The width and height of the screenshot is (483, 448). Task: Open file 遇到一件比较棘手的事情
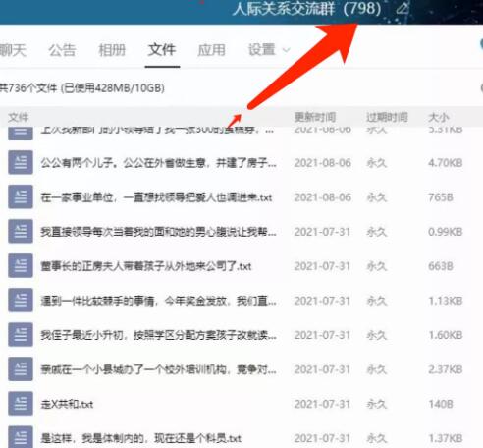point(158,301)
